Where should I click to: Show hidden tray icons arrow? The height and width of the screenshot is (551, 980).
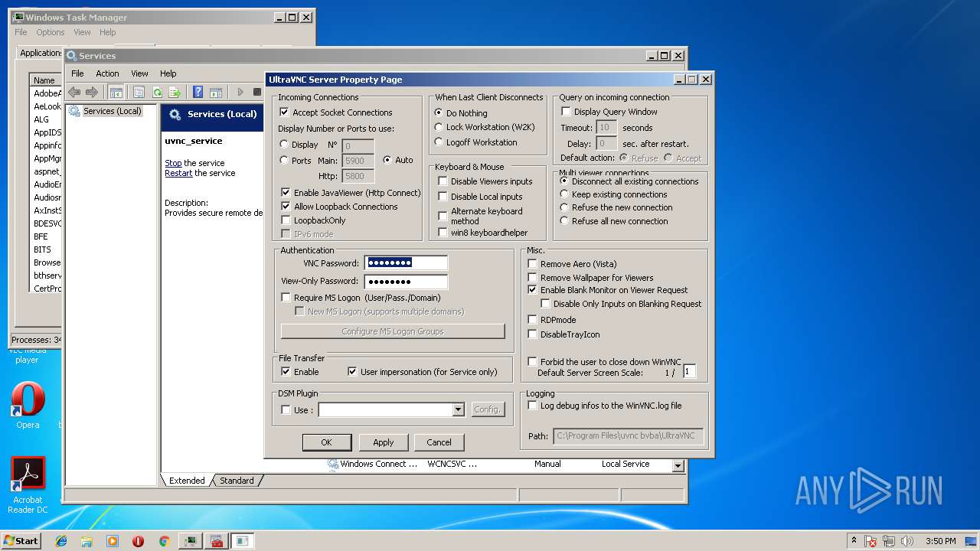854,541
